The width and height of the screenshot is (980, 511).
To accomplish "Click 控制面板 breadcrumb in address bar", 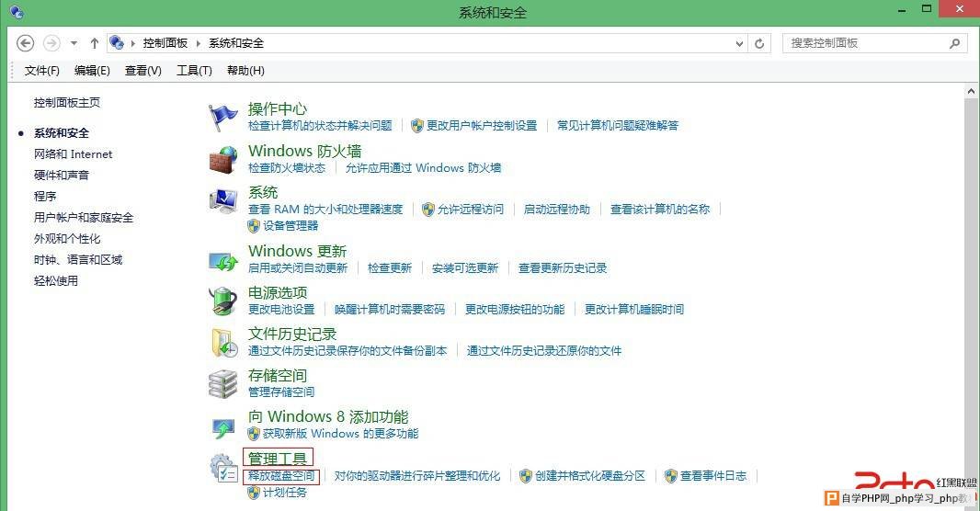I will coord(165,43).
